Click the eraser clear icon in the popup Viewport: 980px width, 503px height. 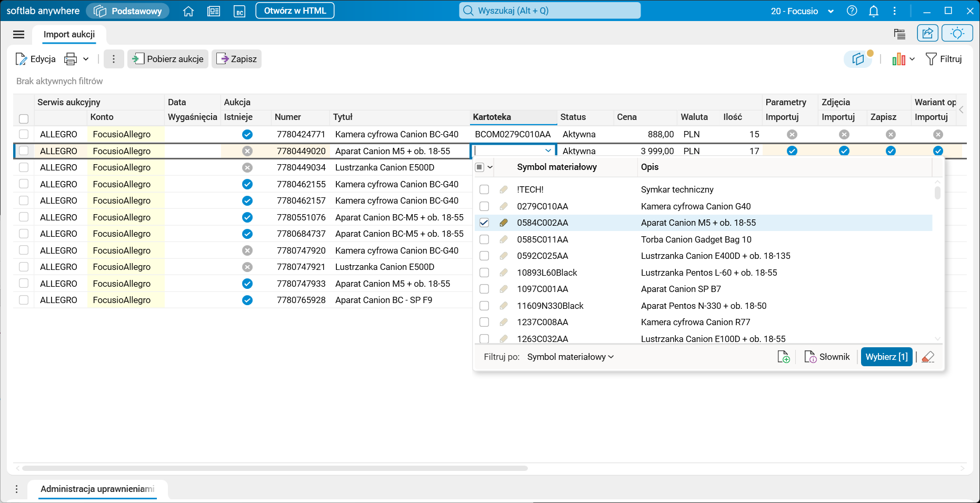coord(928,357)
